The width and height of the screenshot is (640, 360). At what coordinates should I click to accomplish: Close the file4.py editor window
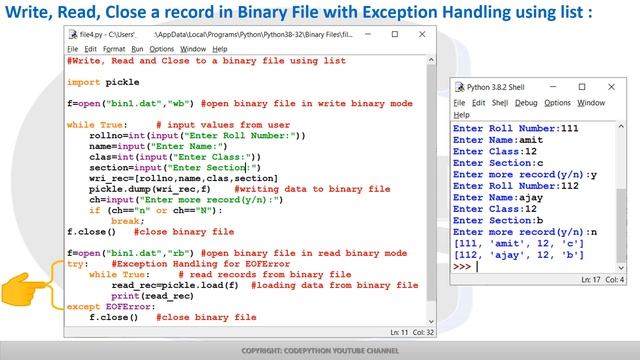tap(422, 34)
